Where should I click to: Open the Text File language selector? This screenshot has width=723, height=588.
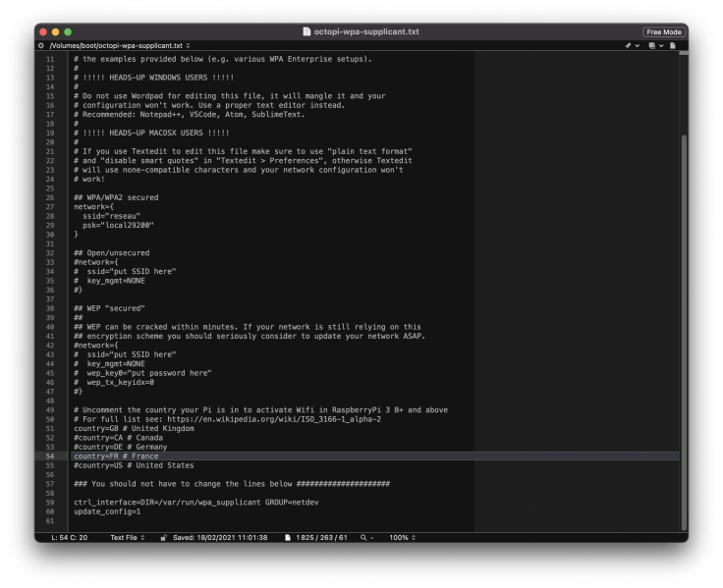(128, 537)
